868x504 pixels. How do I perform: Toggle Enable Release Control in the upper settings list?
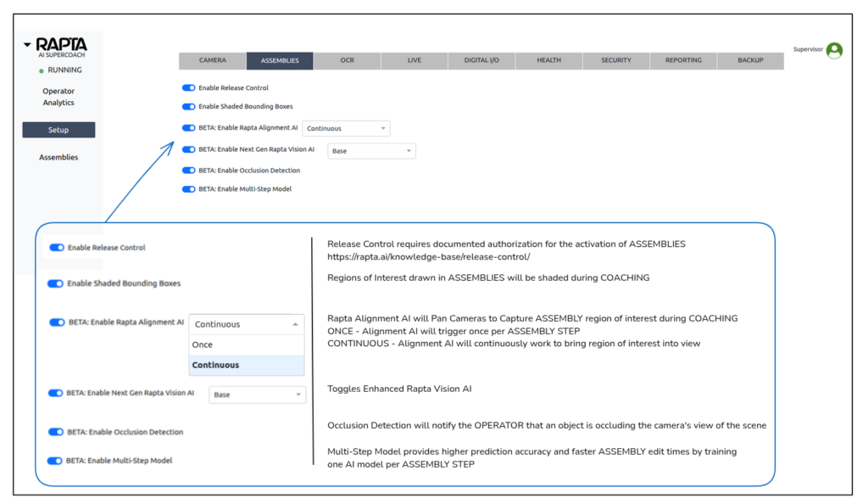189,87
